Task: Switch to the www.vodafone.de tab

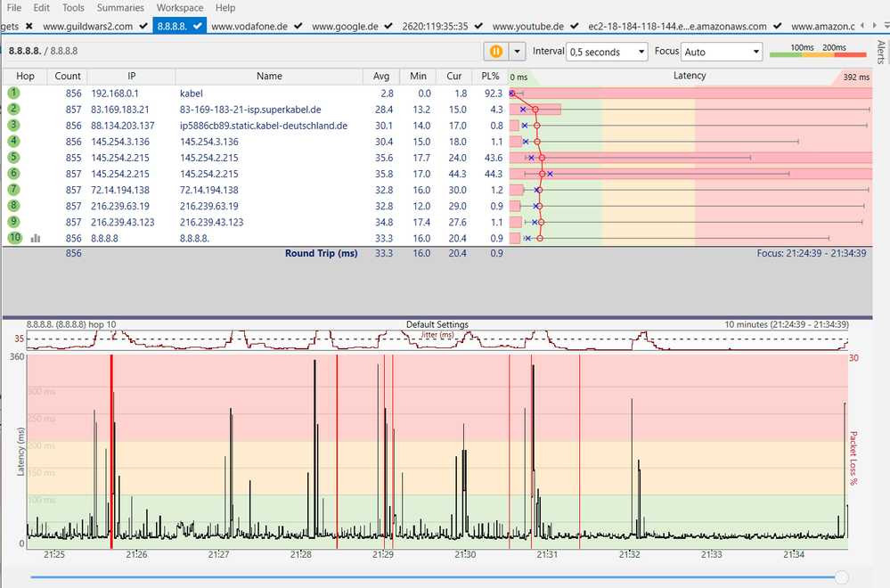Action: (x=249, y=27)
